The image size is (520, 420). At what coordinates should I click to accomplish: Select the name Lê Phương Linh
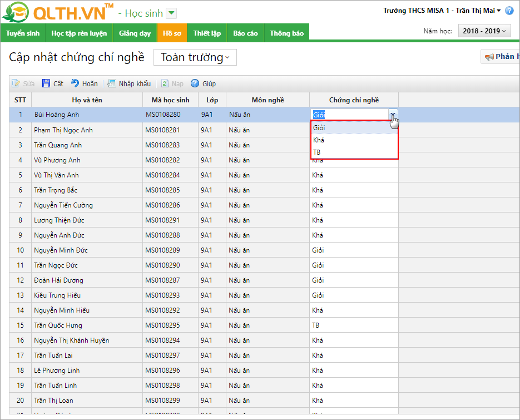pos(57,370)
